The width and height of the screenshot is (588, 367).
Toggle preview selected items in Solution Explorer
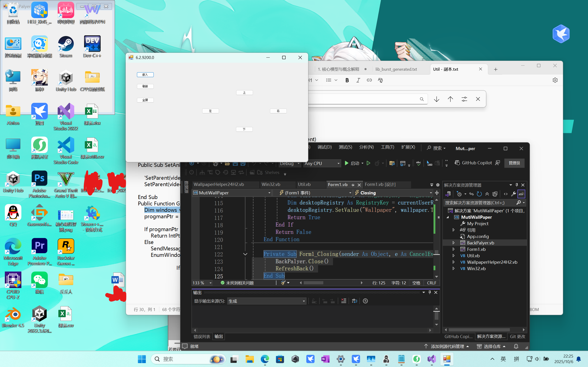[521, 194]
